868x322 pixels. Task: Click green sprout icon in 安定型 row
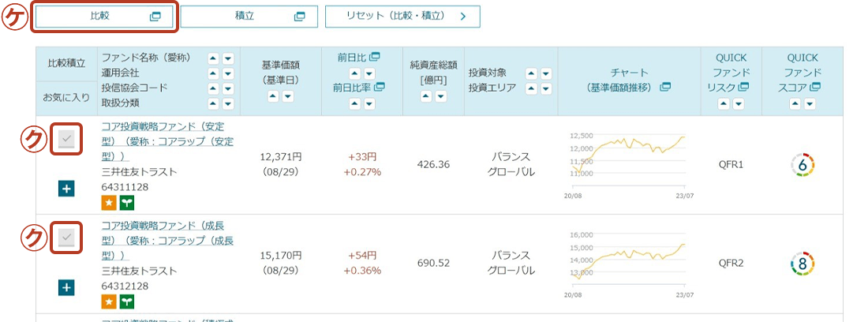(x=127, y=203)
